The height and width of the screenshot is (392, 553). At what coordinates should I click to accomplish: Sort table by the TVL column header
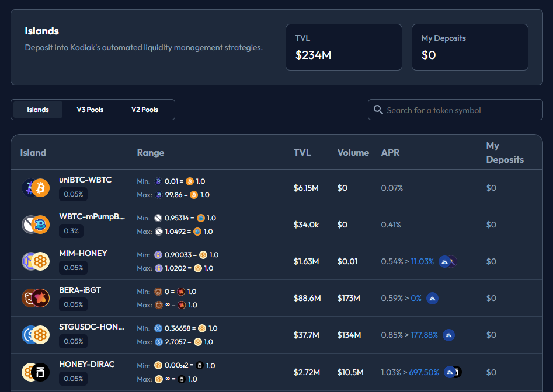(x=302, y=153)
